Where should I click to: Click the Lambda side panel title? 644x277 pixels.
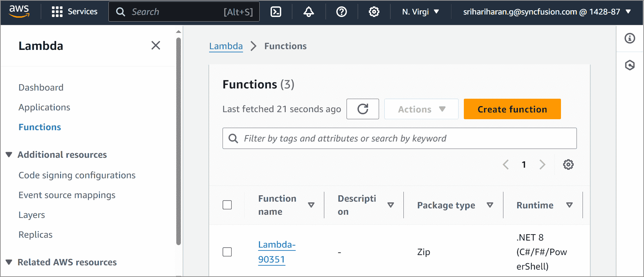pyautogui.click(x=41, y=46)
